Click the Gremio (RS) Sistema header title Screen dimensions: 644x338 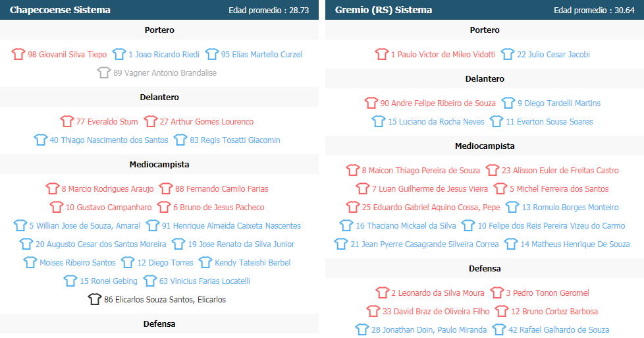383,10
